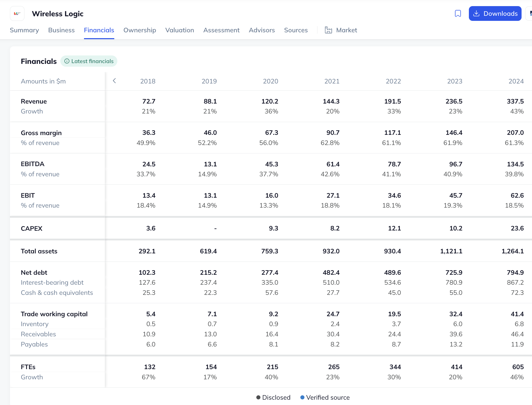This screenshot has width=532, height=405.
Task: Open the Advisors tab
Action: click(262, 30)
